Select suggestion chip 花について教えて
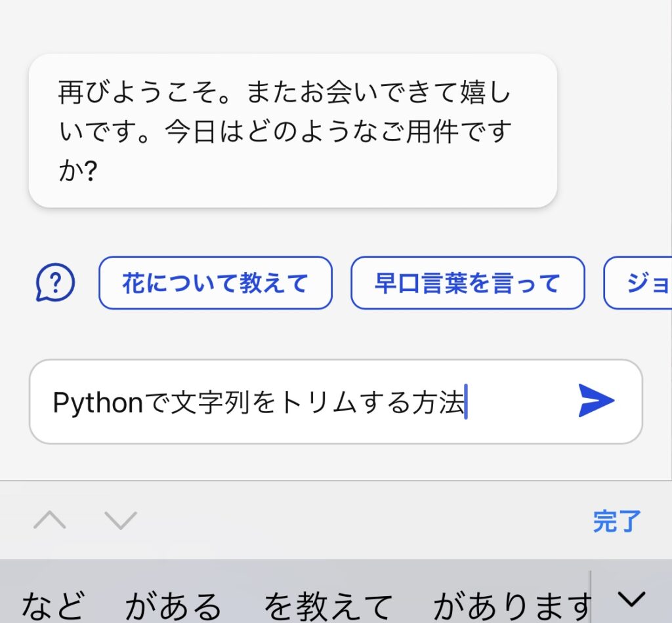Viewport: 672px width, 623px height. (215, 283)
